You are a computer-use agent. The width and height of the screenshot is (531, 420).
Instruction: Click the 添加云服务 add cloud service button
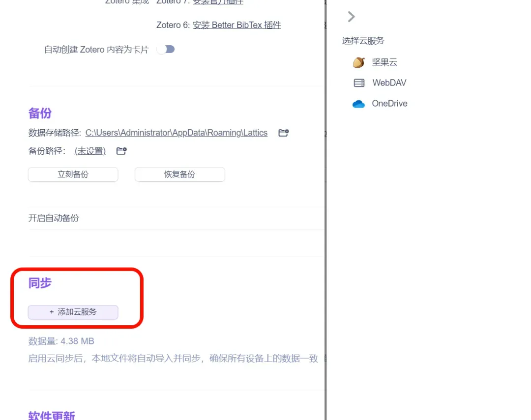[73, 312]
